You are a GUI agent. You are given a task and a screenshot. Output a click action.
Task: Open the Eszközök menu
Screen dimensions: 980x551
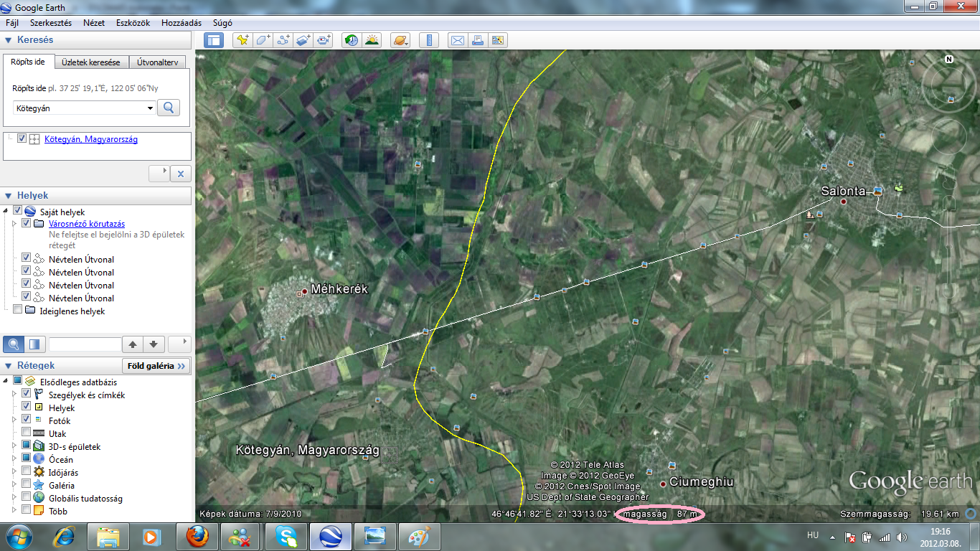[133, 23]
